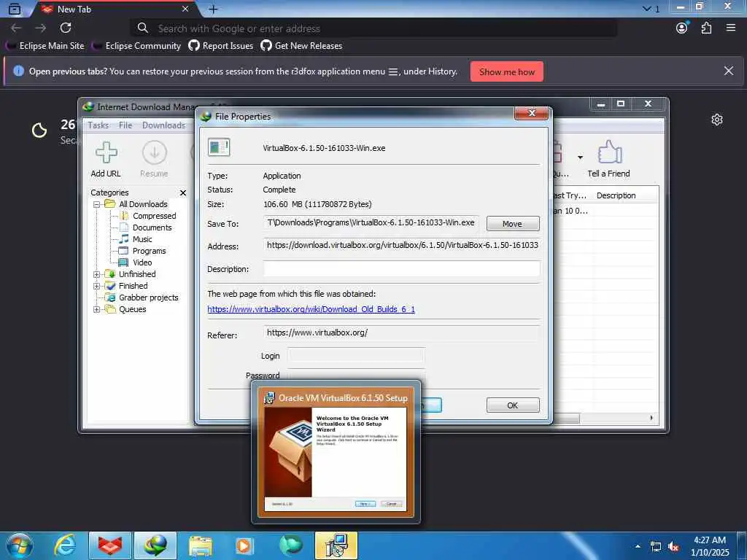This screenshot has height=560, width=747.
Task: Click the r3dfox browser taskbar icon
Action: pyautogui.click(x=110, y=545)
